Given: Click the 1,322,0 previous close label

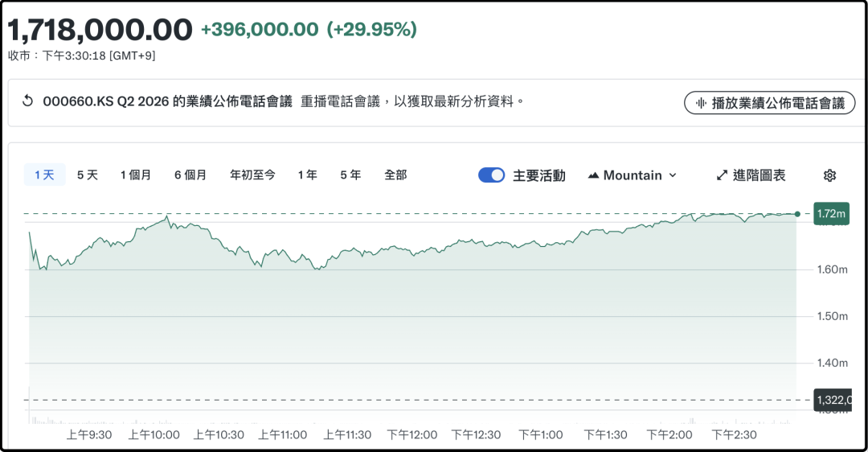Looking at the screenshot, I should click(833, 400).
